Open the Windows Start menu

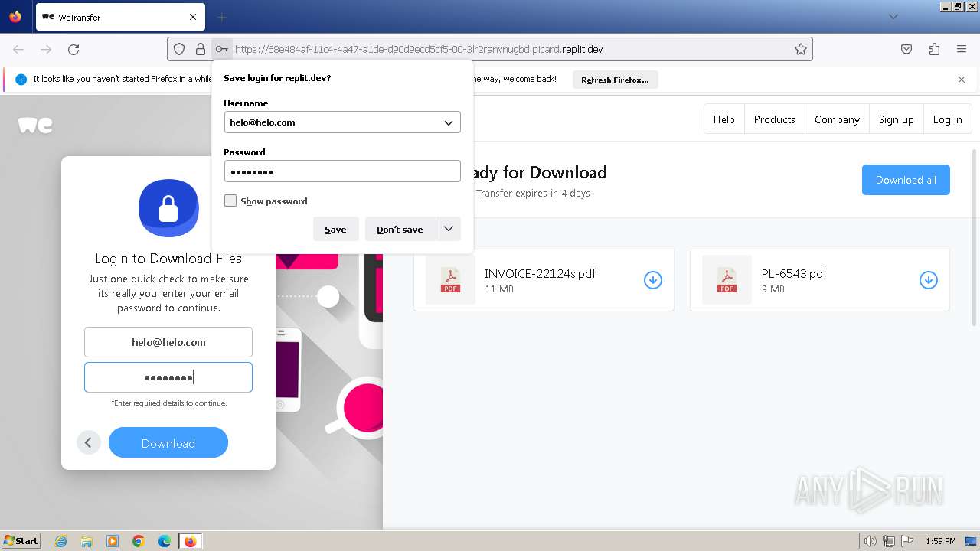click(x=21, y=541)
